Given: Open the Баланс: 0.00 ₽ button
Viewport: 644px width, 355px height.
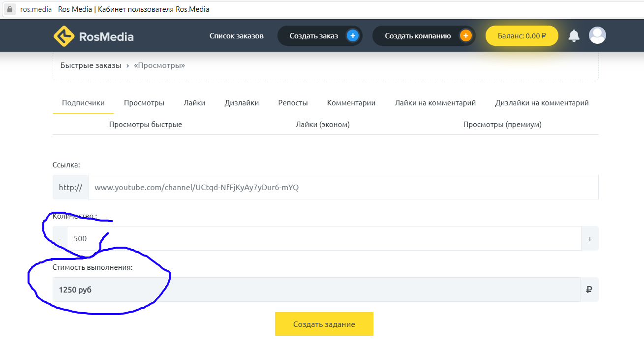Looking at the screenshot, I should coord(522,36).
